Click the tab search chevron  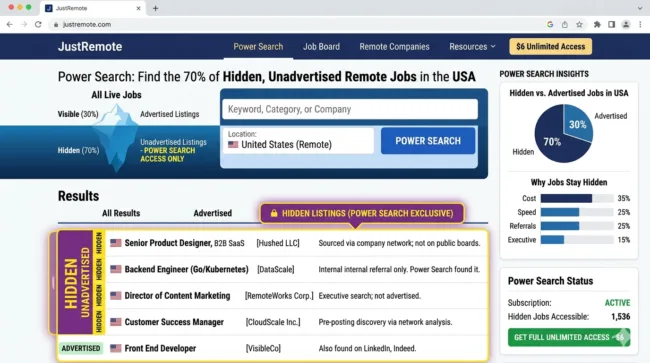coord(640,8)
